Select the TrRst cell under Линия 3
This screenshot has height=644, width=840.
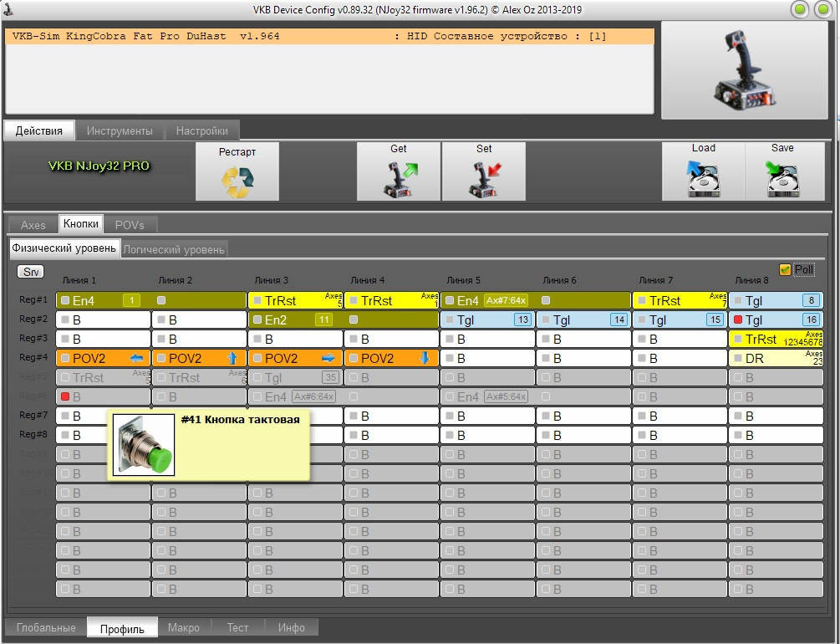tap(295, 300)
